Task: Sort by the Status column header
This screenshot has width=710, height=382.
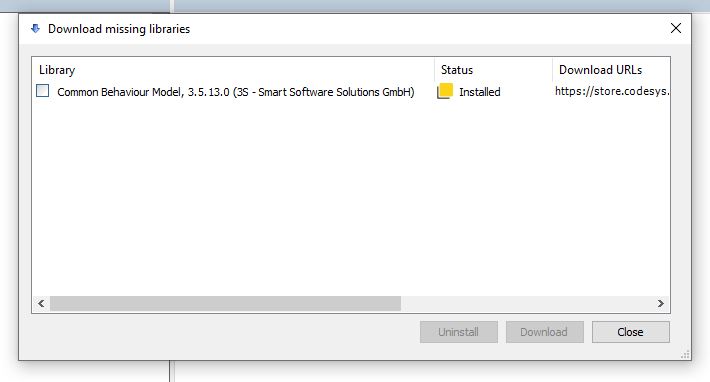Action: tap(493, 70)
